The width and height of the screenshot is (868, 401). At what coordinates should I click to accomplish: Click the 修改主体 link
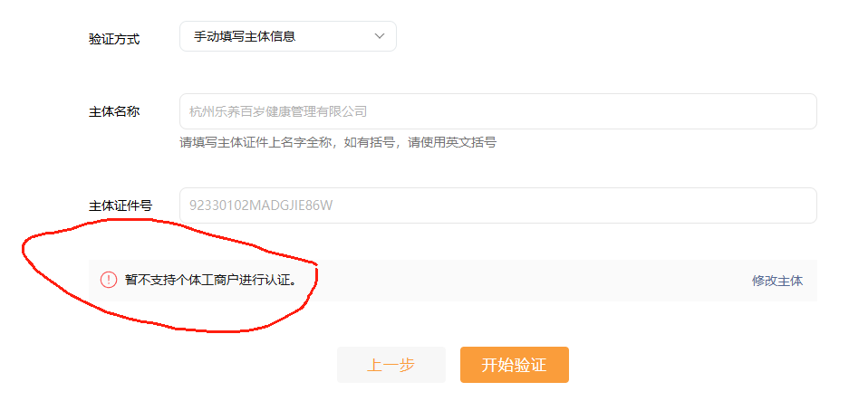[777, 281]
